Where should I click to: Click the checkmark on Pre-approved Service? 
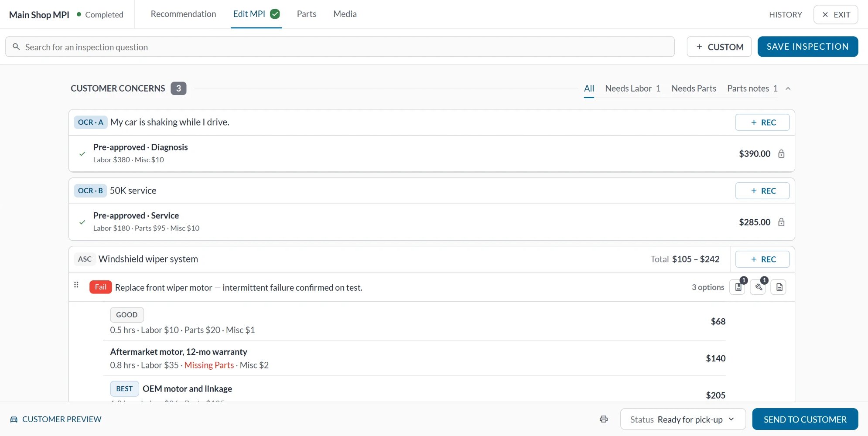coord(82,222)
